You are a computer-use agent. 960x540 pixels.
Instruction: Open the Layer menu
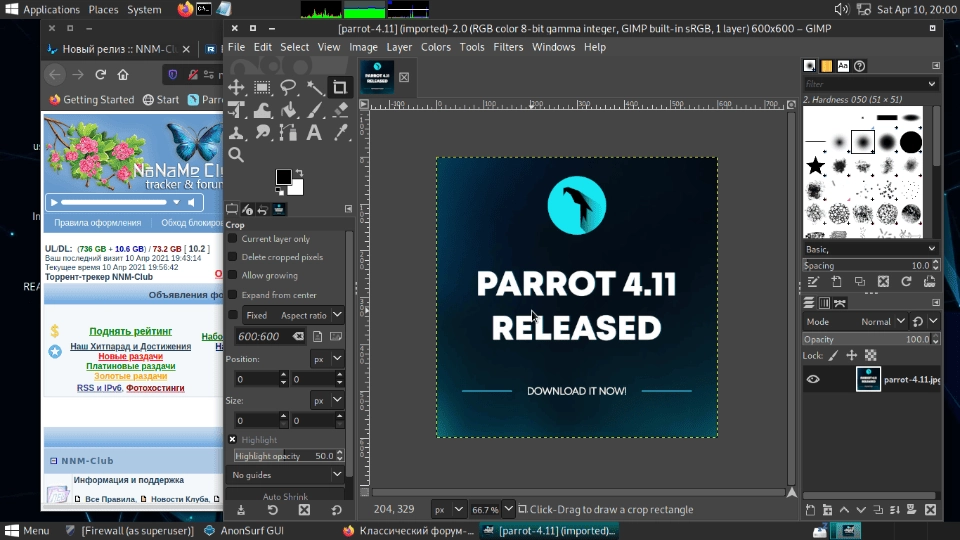coord(399,47)
